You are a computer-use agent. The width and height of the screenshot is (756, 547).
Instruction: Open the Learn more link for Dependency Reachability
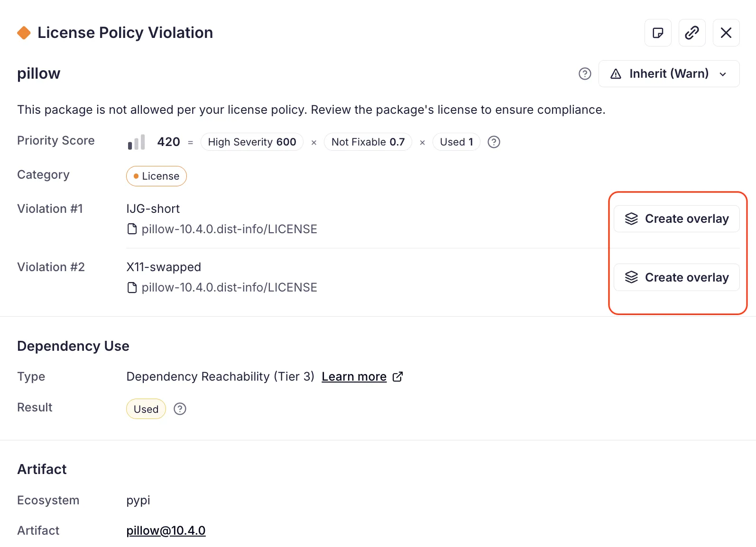point(354,377)
